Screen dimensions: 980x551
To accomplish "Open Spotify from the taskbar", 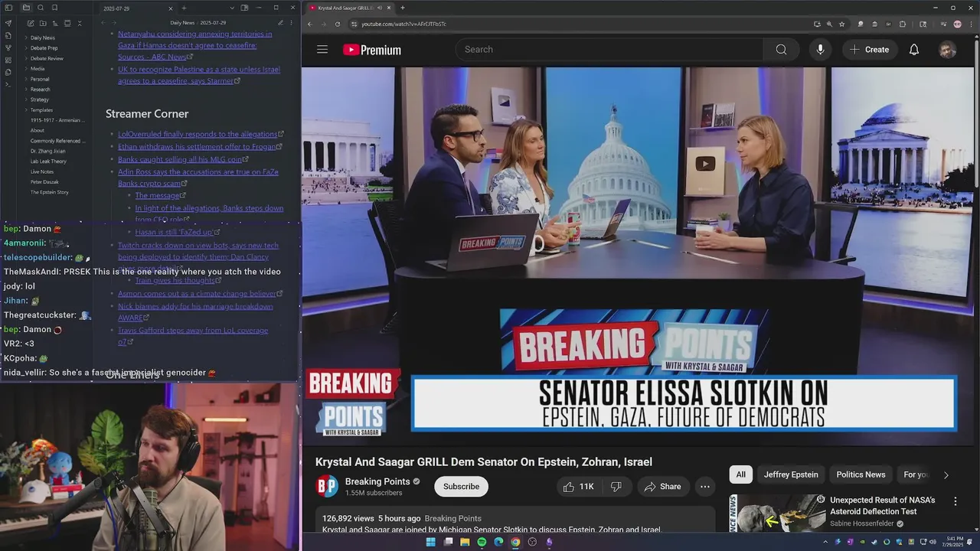I will click(x=482, y=542).
